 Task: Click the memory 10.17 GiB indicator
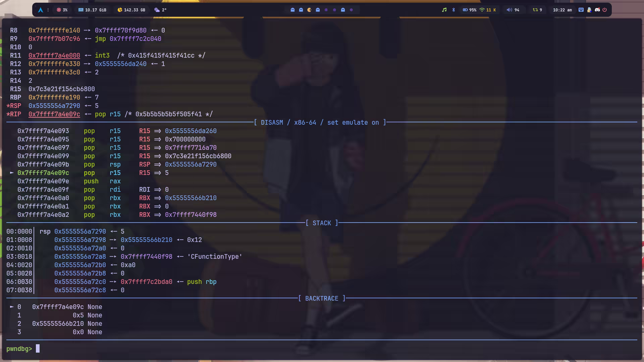coord(92,10)
